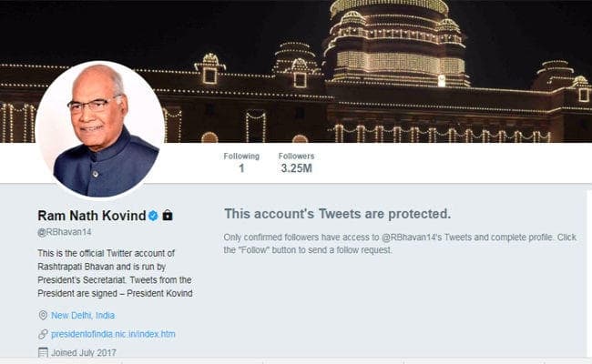Click the calendar icon beside Joined July 2017
This screenshot has height=364, width=592.
[43, 352]
